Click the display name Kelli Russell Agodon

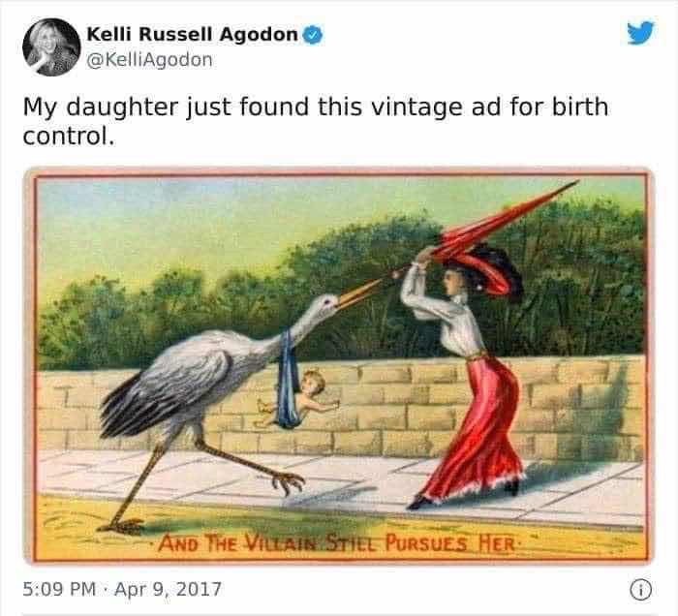[x=193, y=34]
